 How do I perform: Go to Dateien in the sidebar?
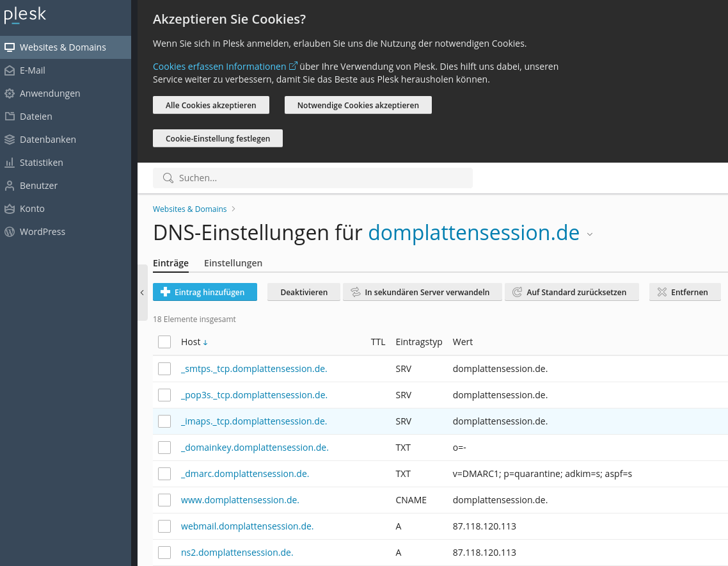(x=36, y=117)
